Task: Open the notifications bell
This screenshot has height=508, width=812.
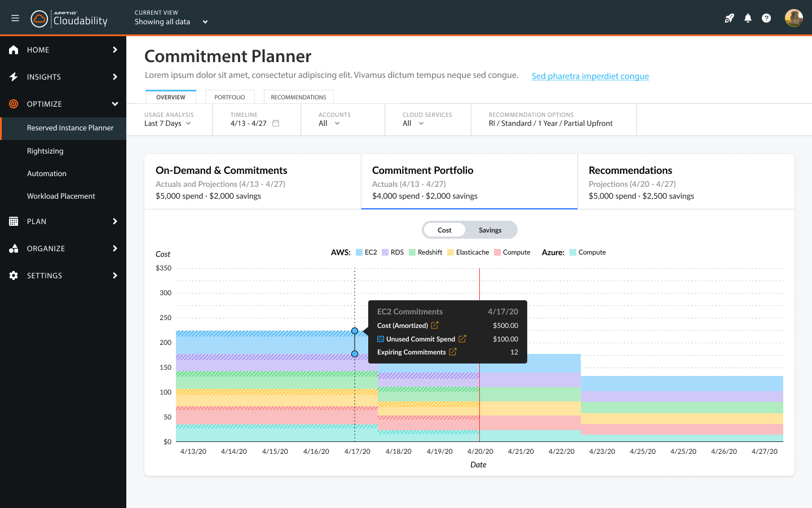Action: (x=748, y=18)
